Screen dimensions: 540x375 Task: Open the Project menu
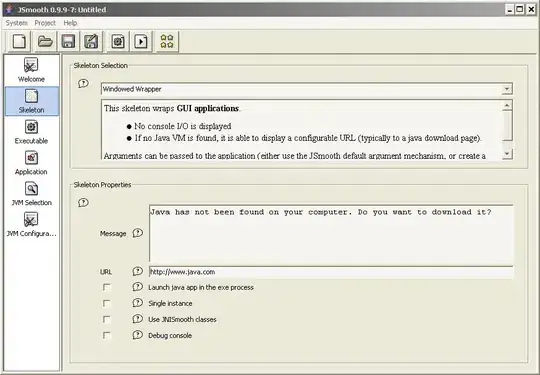[x=45, y=23]
